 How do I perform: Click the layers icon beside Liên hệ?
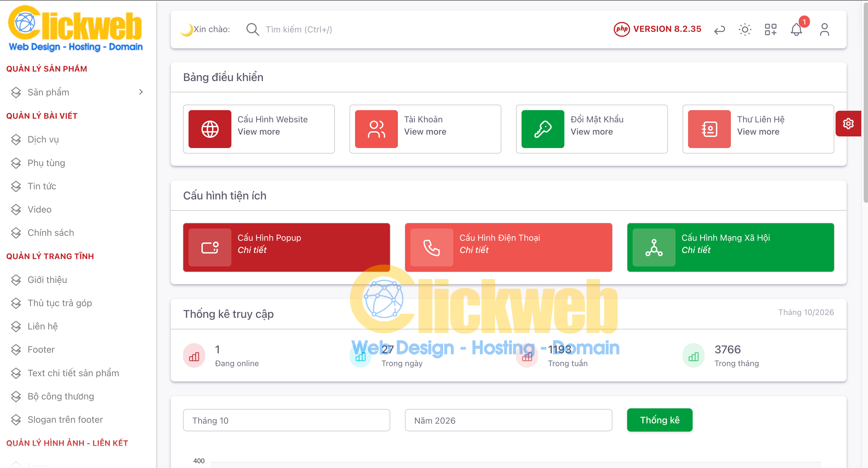[16, 326]
